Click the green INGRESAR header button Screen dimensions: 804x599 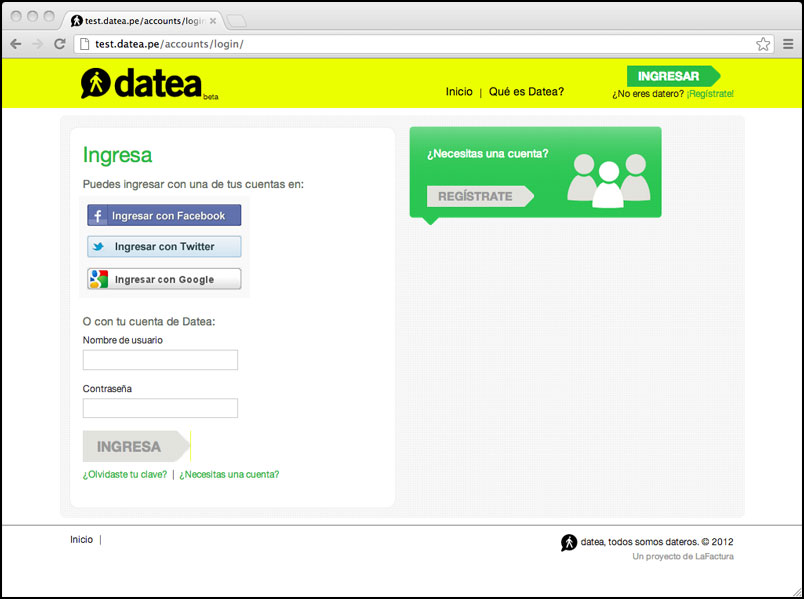tap(673, 76)
